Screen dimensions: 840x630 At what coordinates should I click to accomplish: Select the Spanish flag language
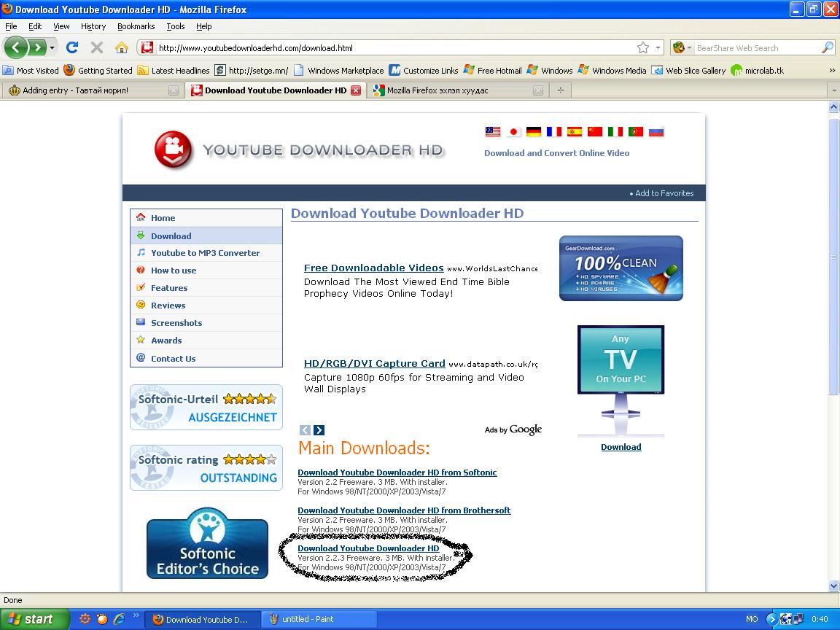pyautogui.click(x=575, y=132)
